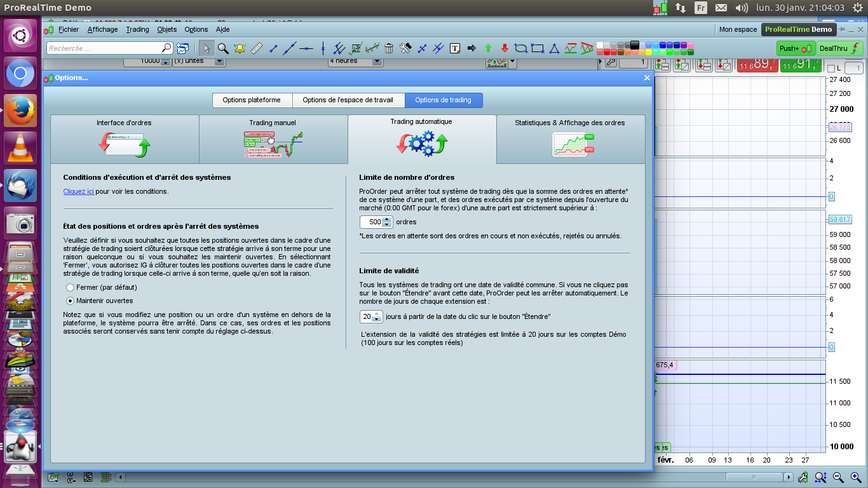Open the Affichage menu
The height and width of the screenshot is (488, 868).
pyautogui.click(x=102, y=29)
